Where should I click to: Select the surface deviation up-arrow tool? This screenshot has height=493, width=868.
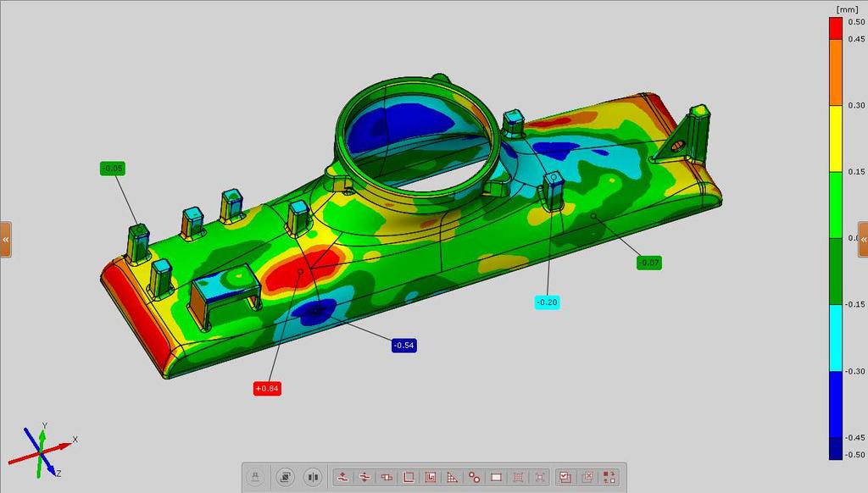point(342,476)
